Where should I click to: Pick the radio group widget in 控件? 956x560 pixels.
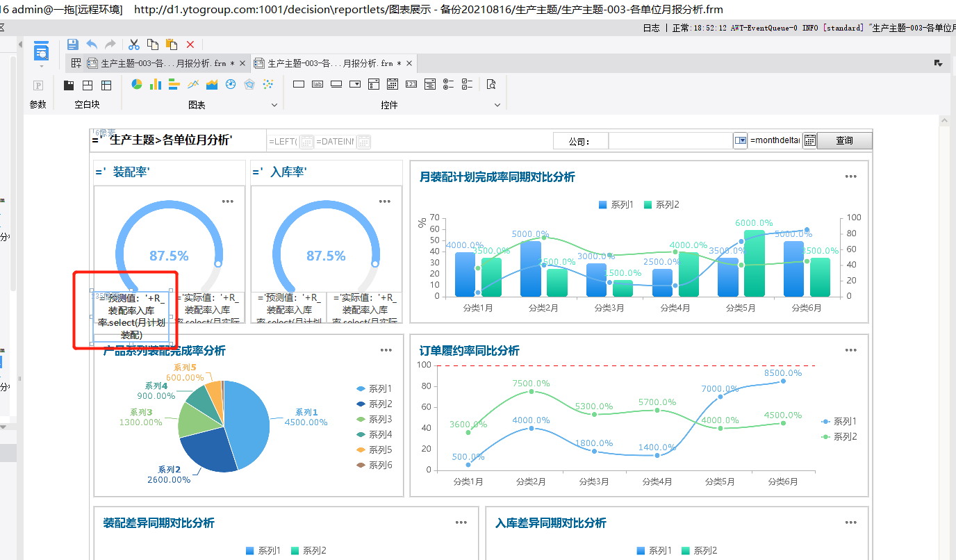tap(449, 84)
